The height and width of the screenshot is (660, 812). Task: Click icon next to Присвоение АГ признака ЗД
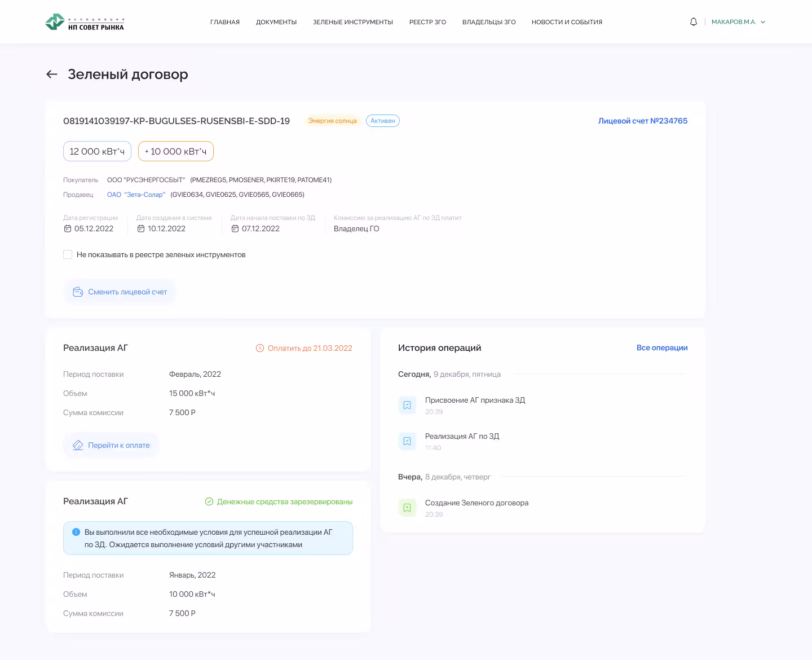(407, 405)
